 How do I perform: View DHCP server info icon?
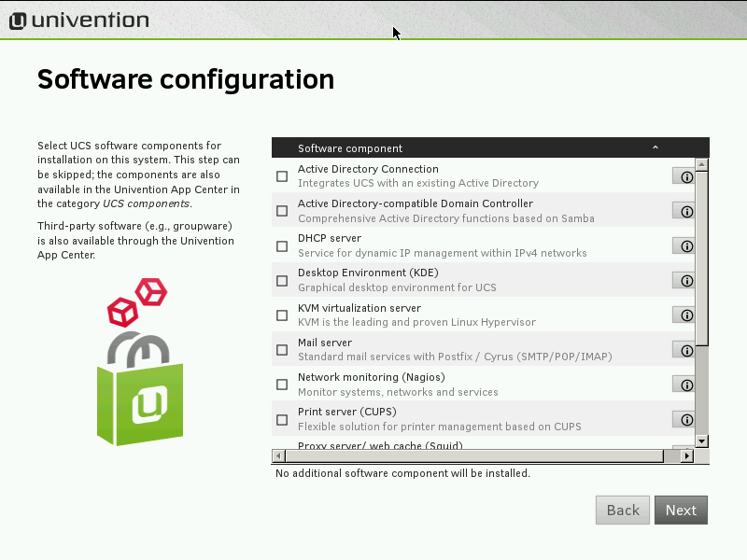tap(686, 246)
